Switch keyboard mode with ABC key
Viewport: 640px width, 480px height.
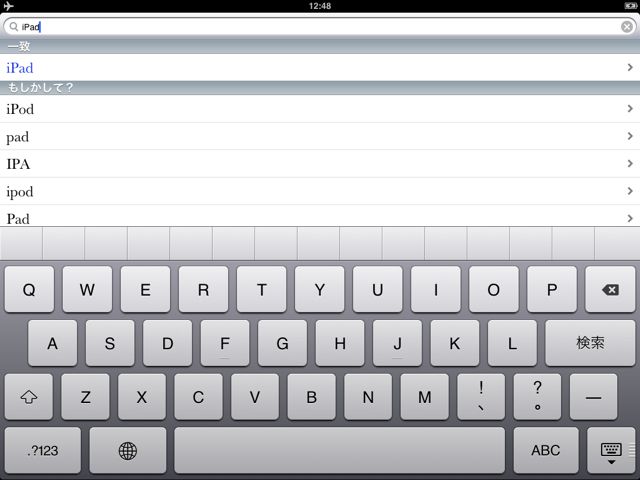(546, 451)
